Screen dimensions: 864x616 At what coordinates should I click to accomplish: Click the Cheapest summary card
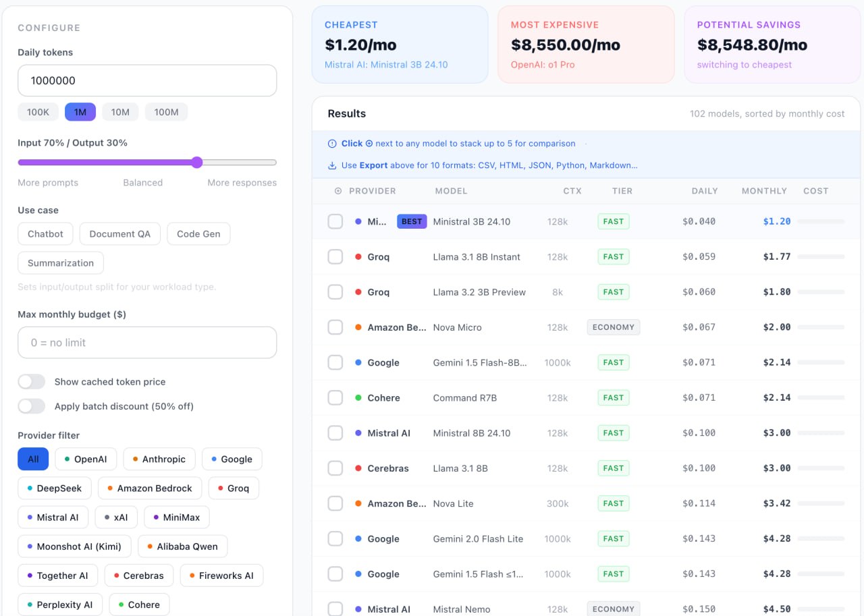400,45
